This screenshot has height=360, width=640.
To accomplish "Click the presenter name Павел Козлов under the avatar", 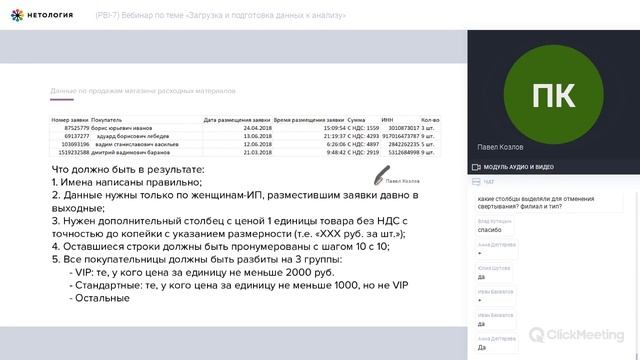I will tap(500, 147).
